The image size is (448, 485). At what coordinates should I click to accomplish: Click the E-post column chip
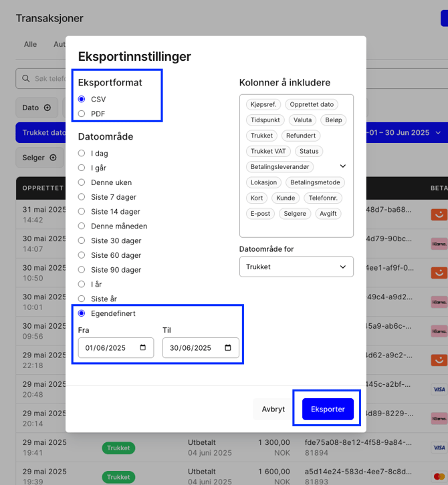click(x=260, y=213)
